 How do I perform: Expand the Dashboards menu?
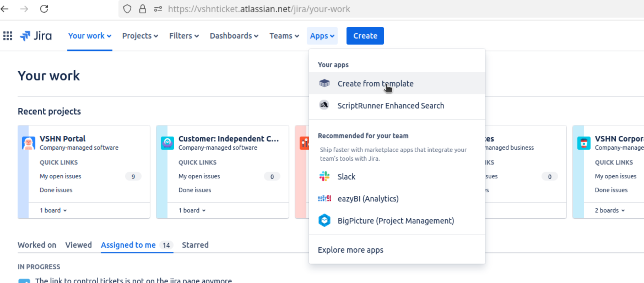[x=234, y=36]
